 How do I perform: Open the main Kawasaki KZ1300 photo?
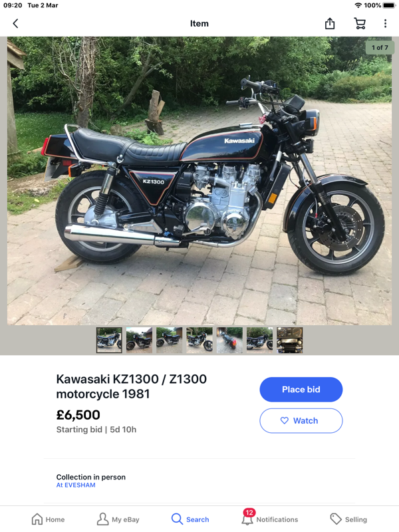(x=199, y=181)
